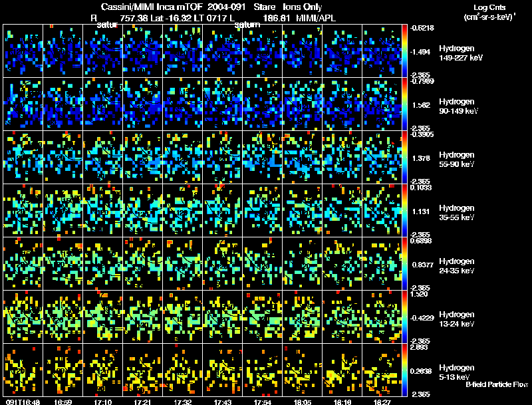Viewport: 532px width, 405px height.
Task: Click the '091T16:48' time label
Action: pyautogui.click(x=23, y=402)
